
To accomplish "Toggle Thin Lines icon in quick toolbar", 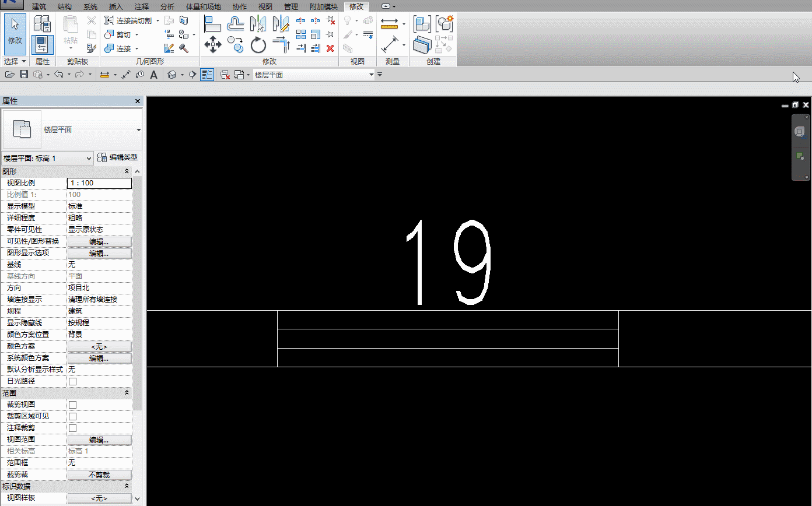I will 207,75.
